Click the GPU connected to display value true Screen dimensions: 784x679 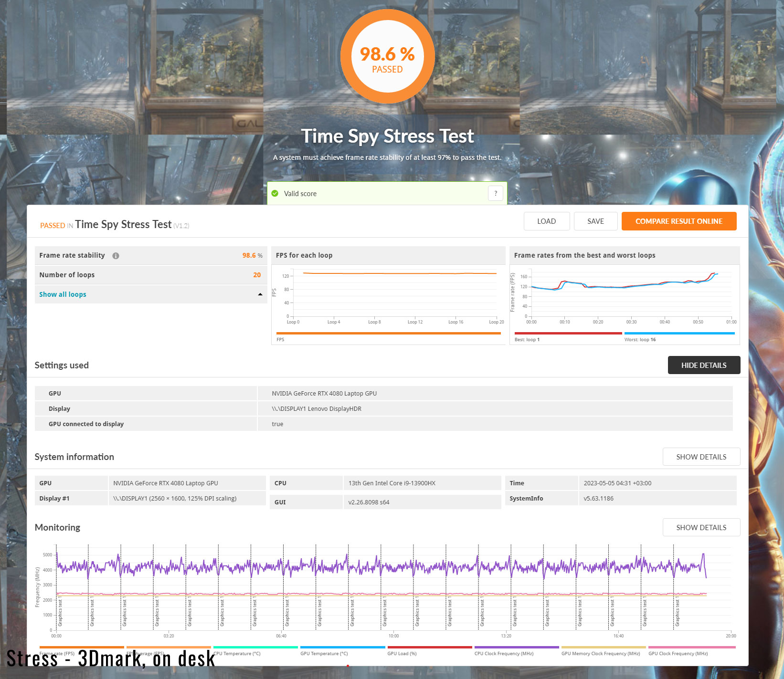pyautogui.click(x=277, y=424)
